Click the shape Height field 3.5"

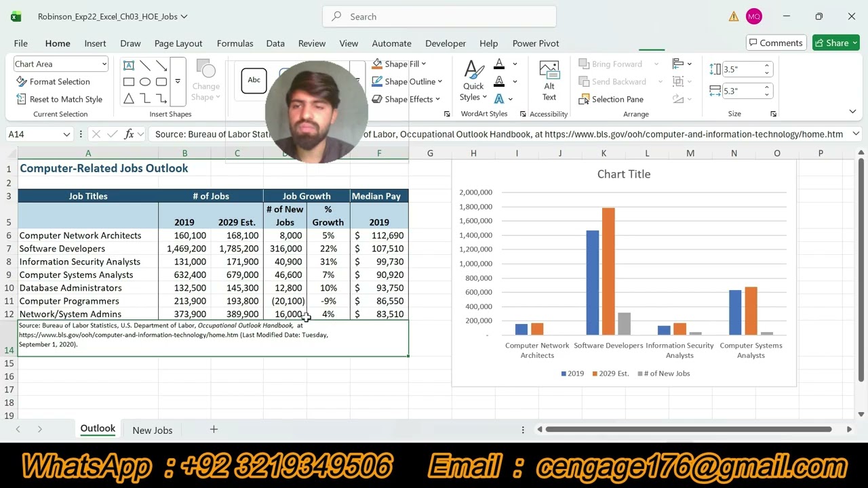point(742,69)
